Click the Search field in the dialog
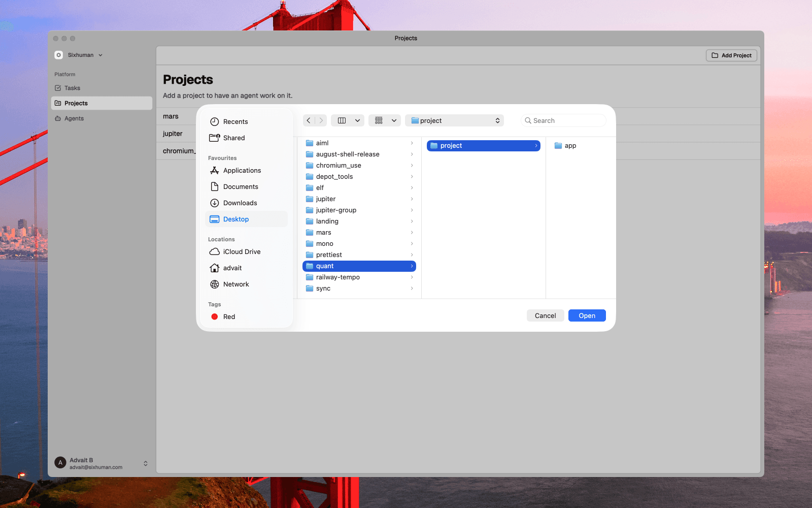The height and width of the screenshot is (508, 812). [563, 120]
